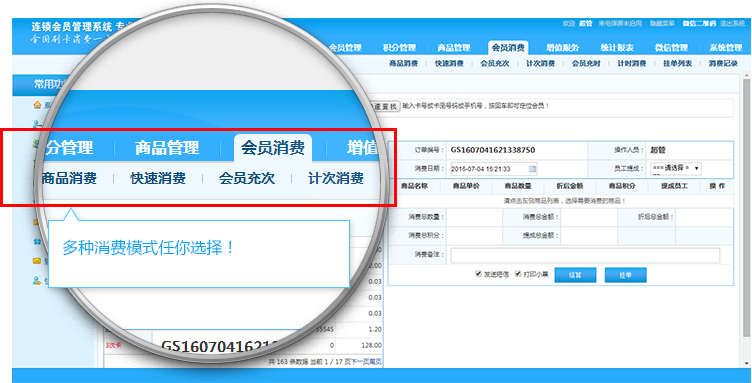Screen dimensions: 752x383
Task: Open the 微信管理 tab
Action: point(672,47)
